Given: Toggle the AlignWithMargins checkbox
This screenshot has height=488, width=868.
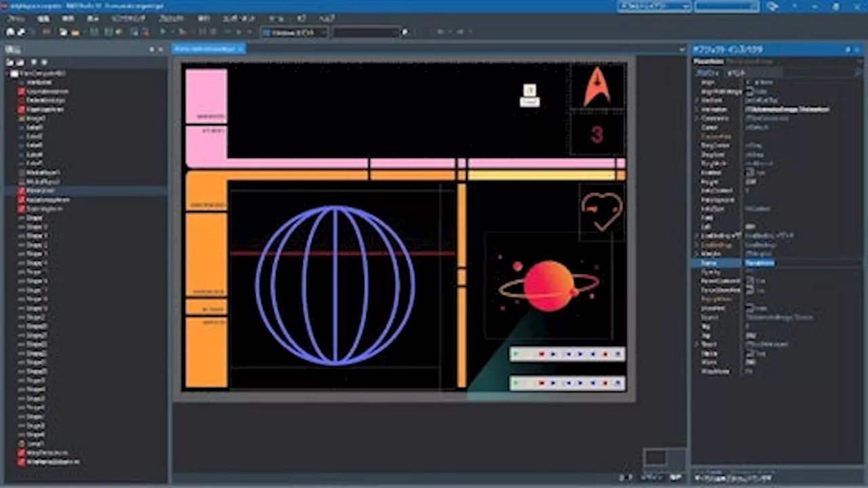Looking at the screenshot, I should click(749, 91).
